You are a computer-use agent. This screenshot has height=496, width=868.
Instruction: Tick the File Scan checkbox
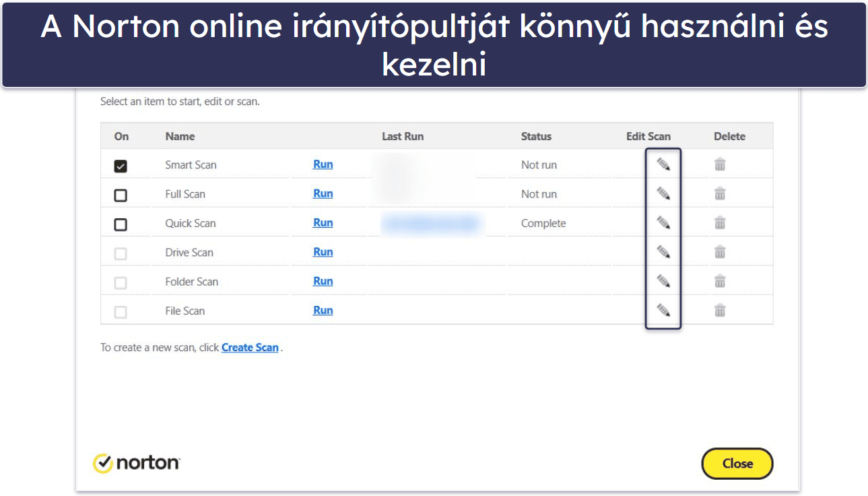pos(121,312)
